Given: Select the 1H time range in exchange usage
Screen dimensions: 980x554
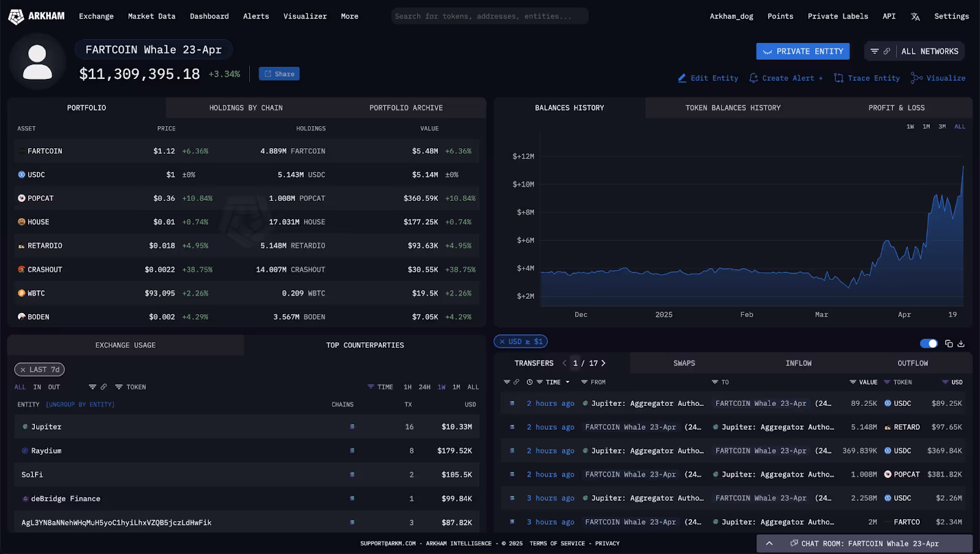Looking at the screenshot, I should click(x=408, y=387).
